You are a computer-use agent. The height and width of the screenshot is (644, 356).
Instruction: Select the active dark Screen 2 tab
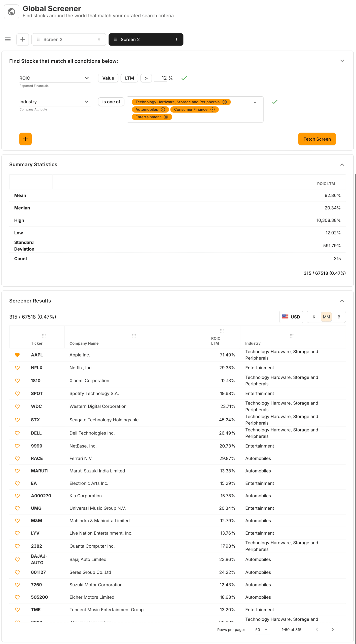point(146,39)
